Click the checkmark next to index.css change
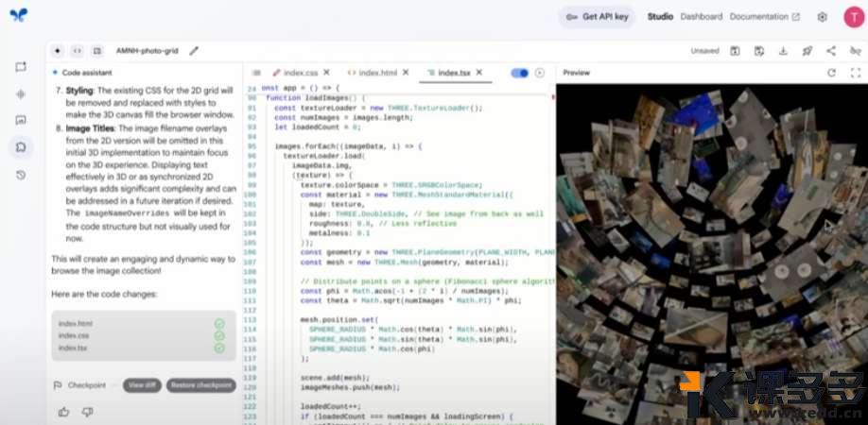Screen dimensions: 868x425 point(219,336)
